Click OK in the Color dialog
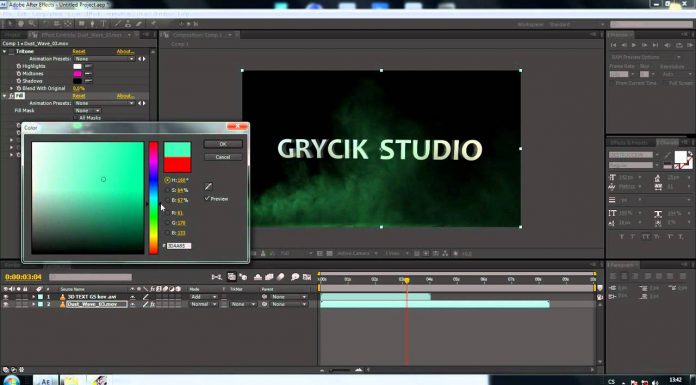 pyautogui.click(x=223, y=144)
